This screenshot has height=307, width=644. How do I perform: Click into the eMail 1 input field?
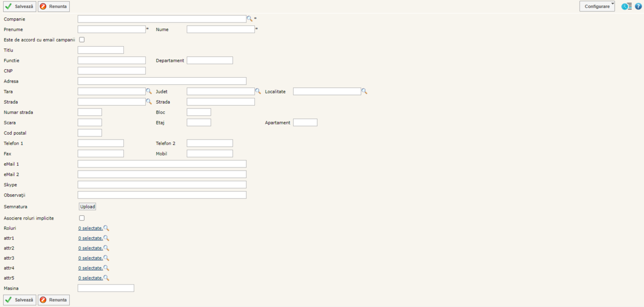point(162,164)
